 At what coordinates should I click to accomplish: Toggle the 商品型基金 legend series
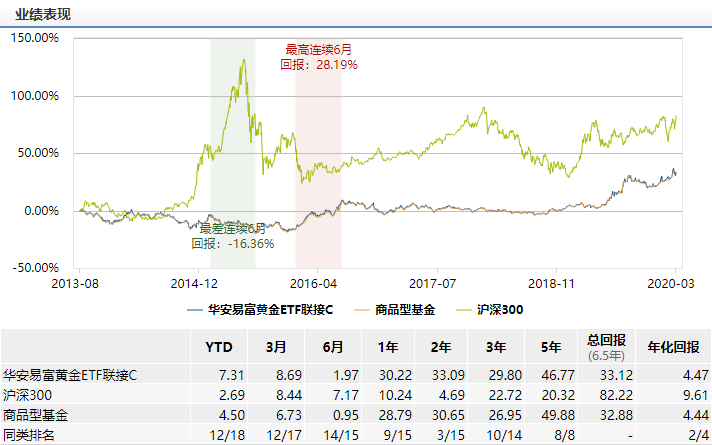[394, 310]
